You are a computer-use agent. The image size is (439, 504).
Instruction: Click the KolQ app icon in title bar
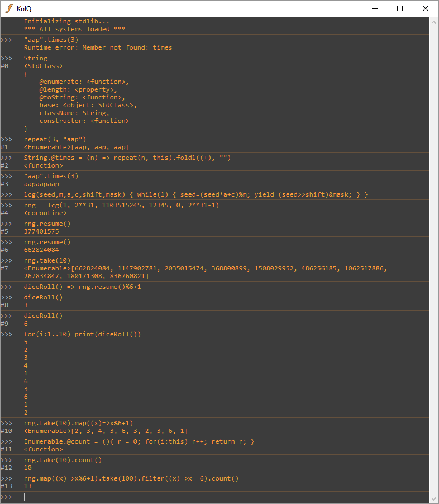(x=8, y=8)
